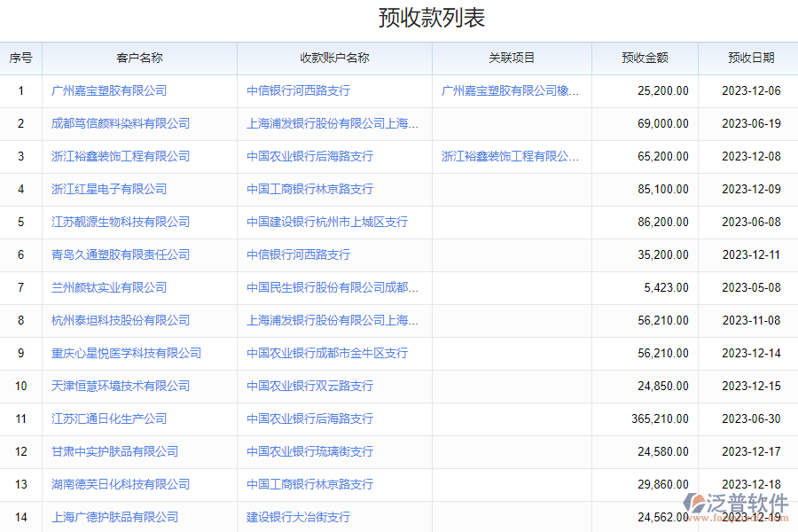Open account 中国建设银行杭州市上城区支行
Screen dimensions: 798x532
click(327, 222)
